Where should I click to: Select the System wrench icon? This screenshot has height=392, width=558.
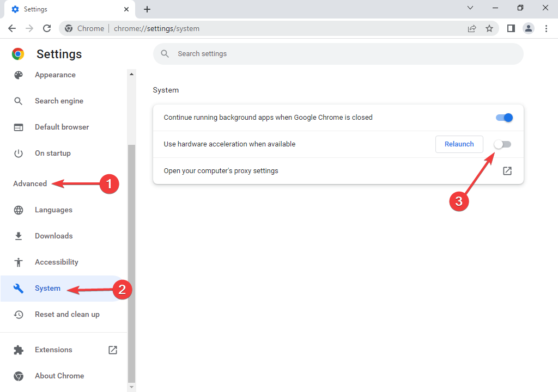coord(19,288)
